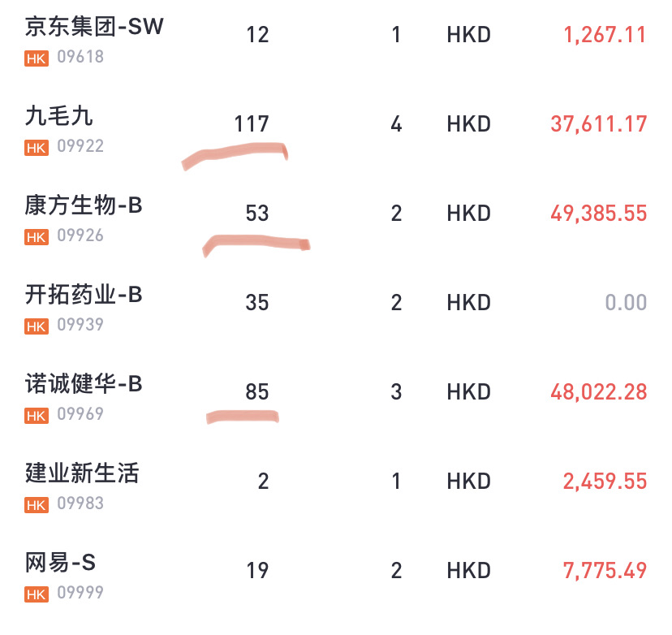The image size is (672, 635).
Task: Click the HK badge beside 09618
Action: pos(37,58)
